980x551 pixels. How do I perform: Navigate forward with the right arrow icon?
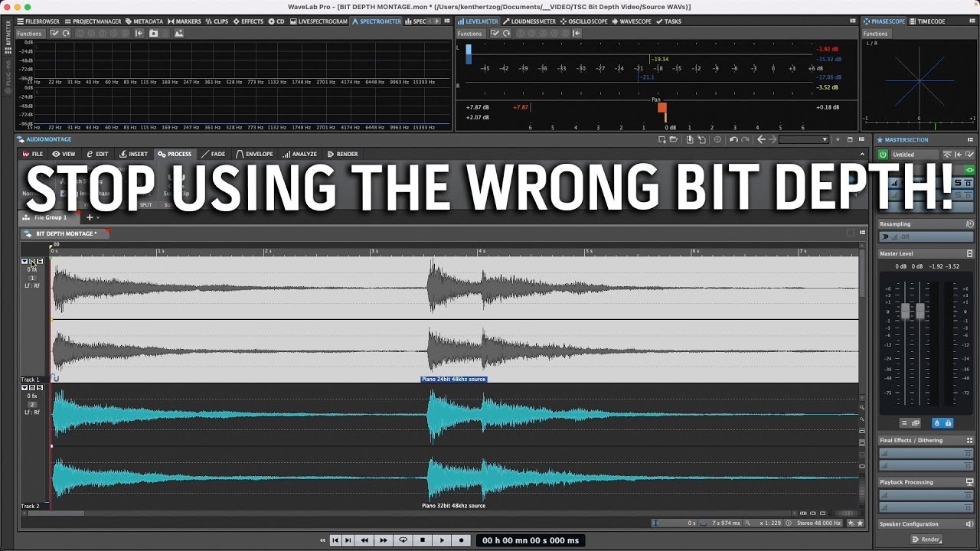coord(773,139)
